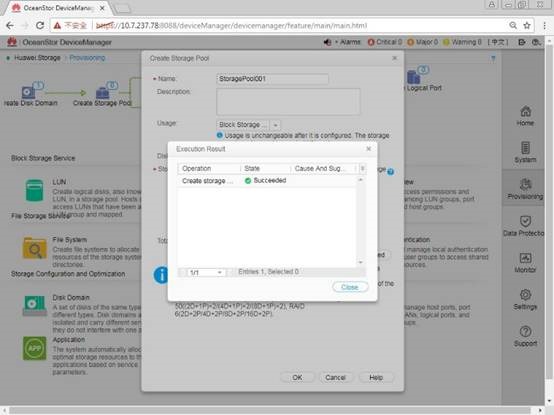The image size is (554, 415).
Task: Click the Provisioning breadcrumb link
Action: [87, 58]
